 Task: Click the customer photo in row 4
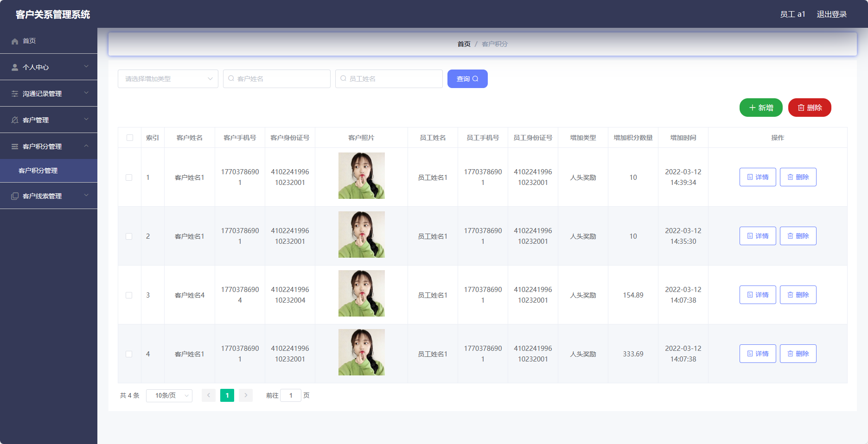[361, 352]
